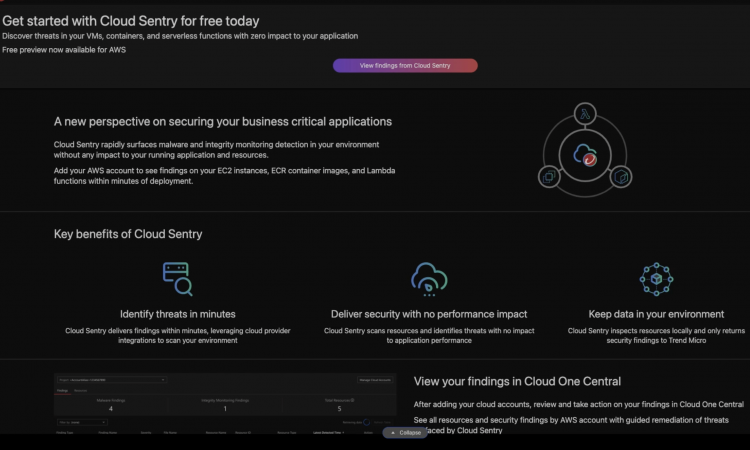Click the Integrity Monitoring Findings count
Screen dimensions: 750x450
click(224, 409)
